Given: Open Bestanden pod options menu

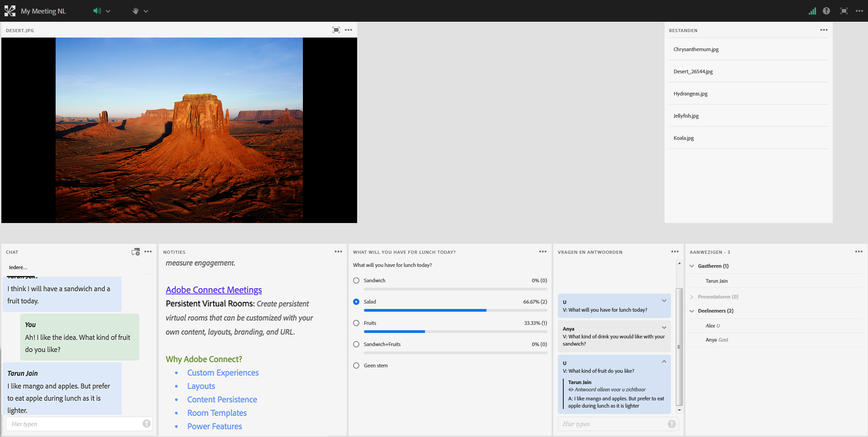Looking at the screenshot, I should click(x=824, y=30).
